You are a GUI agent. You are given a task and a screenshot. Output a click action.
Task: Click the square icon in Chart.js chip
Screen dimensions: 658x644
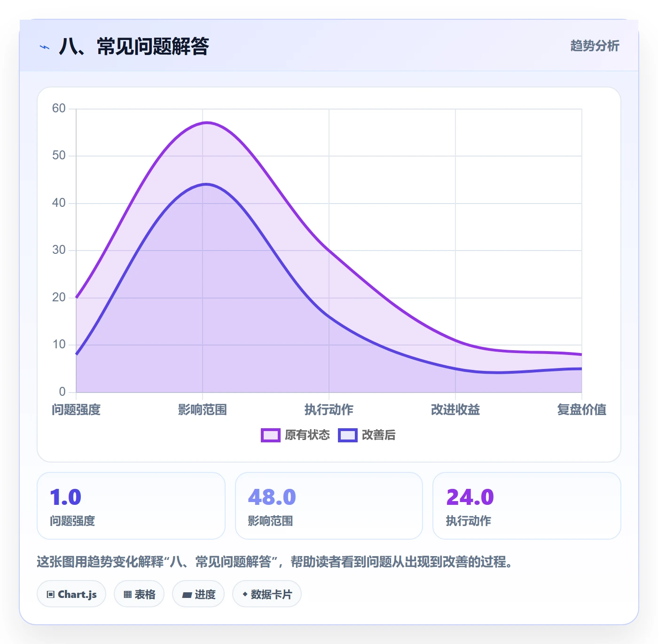point(51,595)
